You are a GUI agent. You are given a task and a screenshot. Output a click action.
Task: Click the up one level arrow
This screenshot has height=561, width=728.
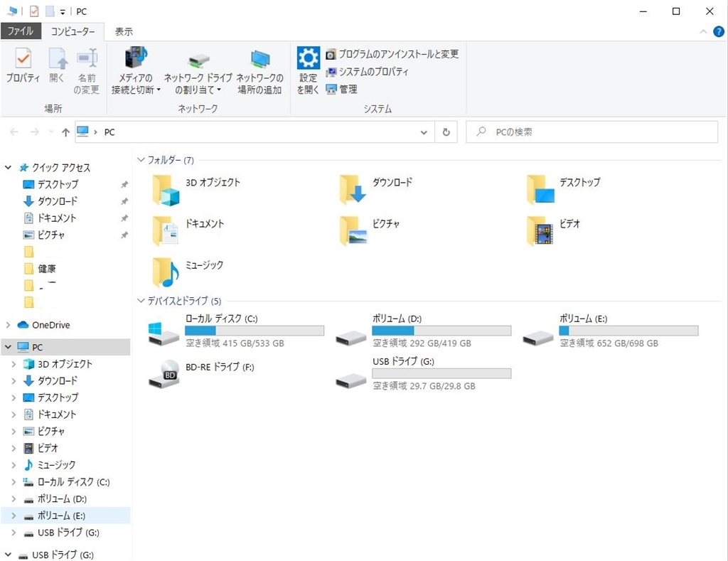(x=65, y=132)
